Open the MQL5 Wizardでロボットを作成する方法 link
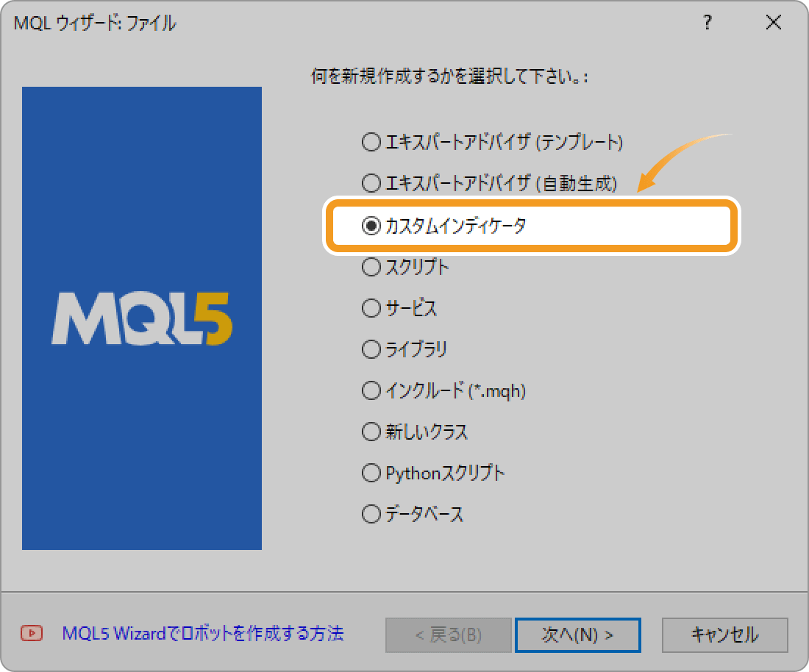The height and width of the screenshot is (672, 809). pos(203,633)
